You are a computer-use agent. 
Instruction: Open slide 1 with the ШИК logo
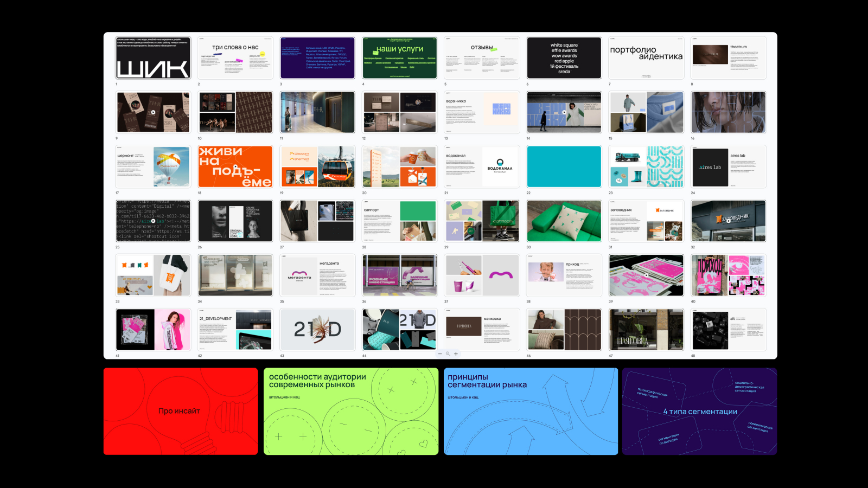click(153, 58)
